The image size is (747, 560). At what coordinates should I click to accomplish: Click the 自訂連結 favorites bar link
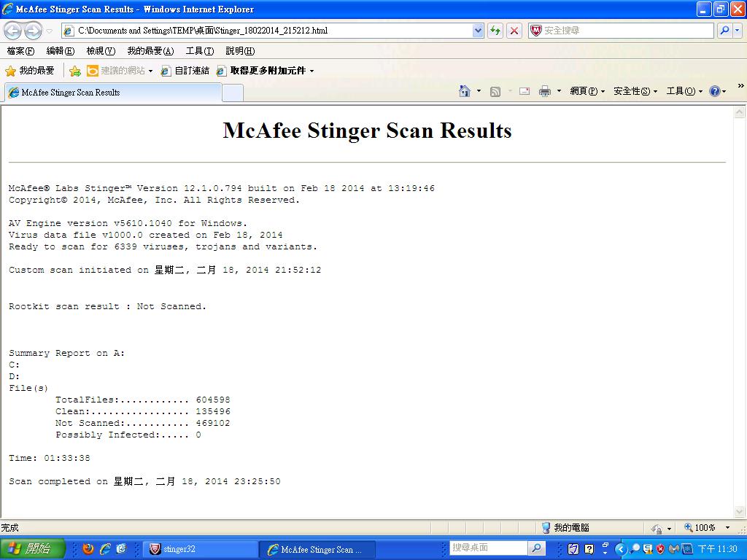click(x=185, y=71)
